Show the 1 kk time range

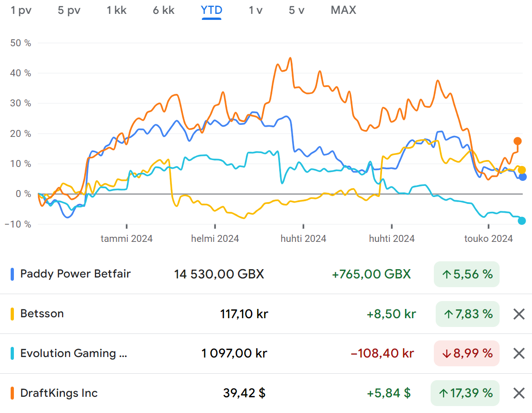pyautogui.click(x=116, y=10)
